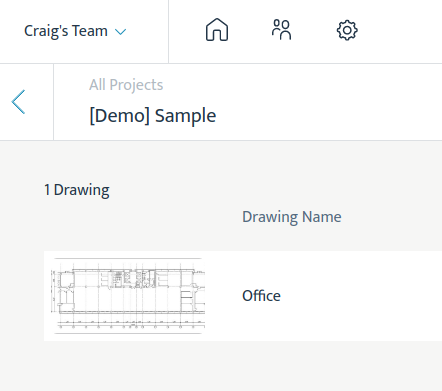
Task: Click the two-person icon in the header
Action: [x=282, y=30]
